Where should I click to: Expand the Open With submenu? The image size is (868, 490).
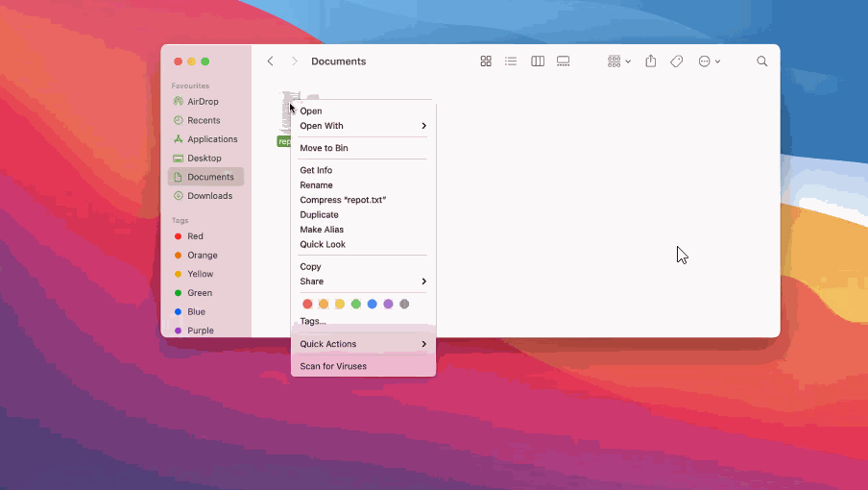pos(363,126)
